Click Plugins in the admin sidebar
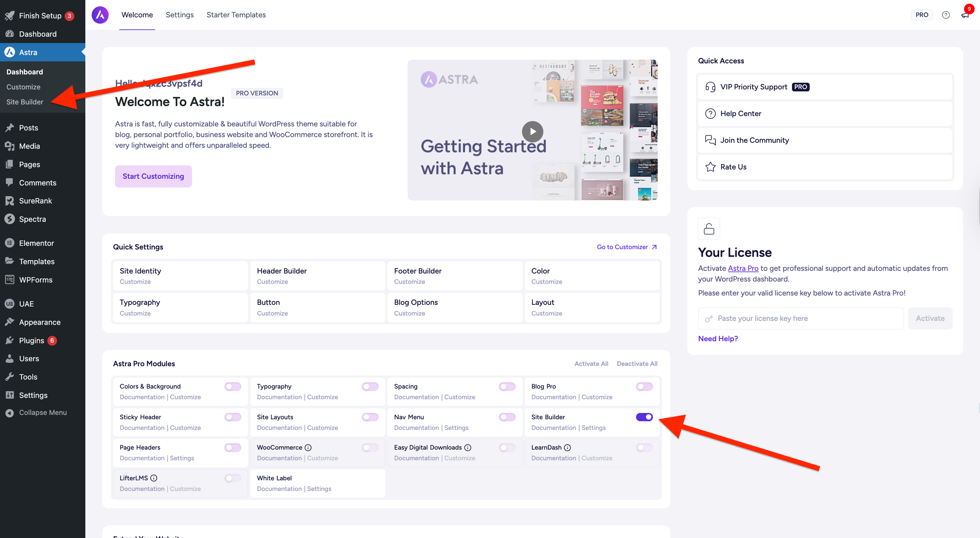980x538 pixels. point(32,341)
